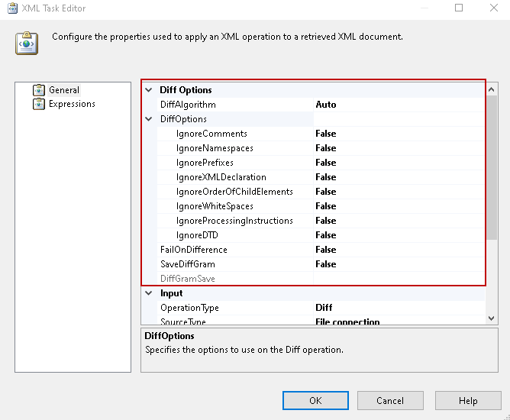Image resolution: width=510 pixels, height=420 pixels.
Task: Click the property grid scroll down arrow
Action: click(x=492, y=318)
